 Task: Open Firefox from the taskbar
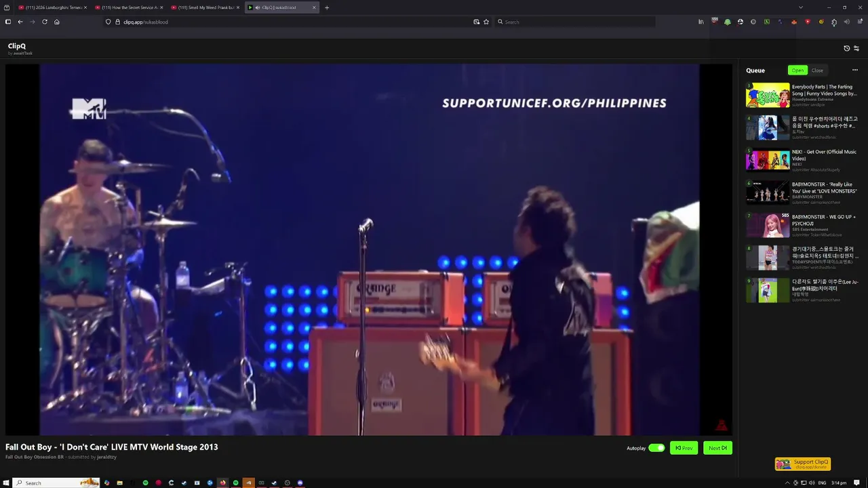[x=222, y=483]
